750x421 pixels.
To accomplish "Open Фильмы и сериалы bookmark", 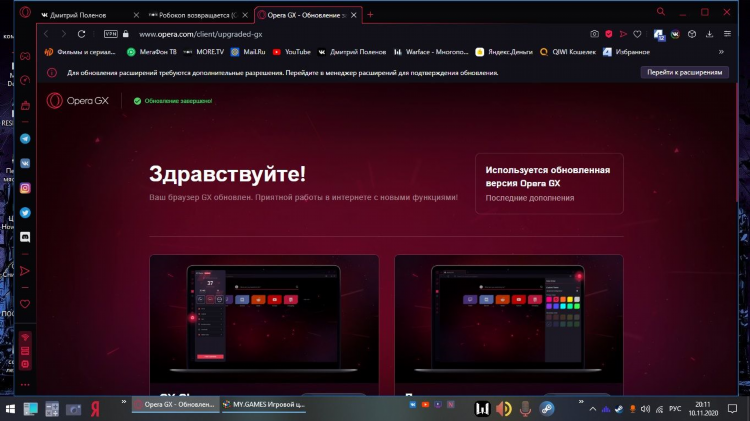I will [x=80, y=52].
